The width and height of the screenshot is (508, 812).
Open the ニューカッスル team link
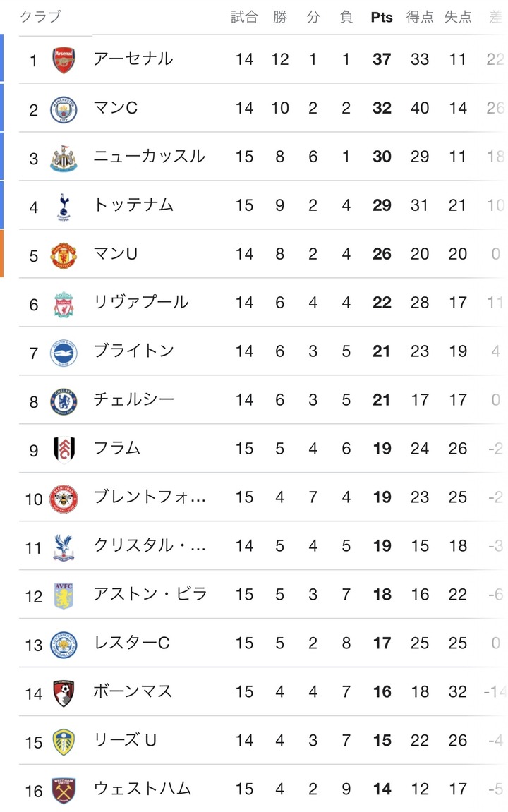click(149, 157)
